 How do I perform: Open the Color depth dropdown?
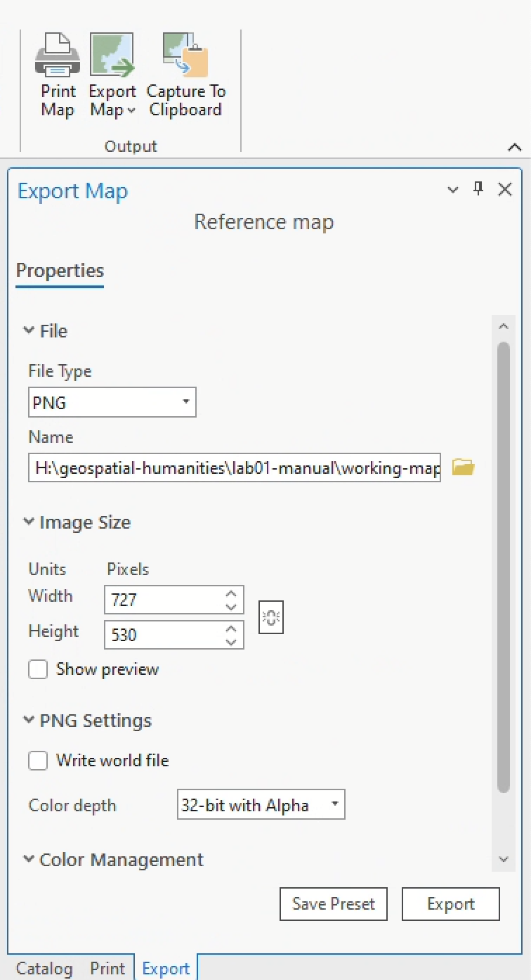tap(261, 805)
